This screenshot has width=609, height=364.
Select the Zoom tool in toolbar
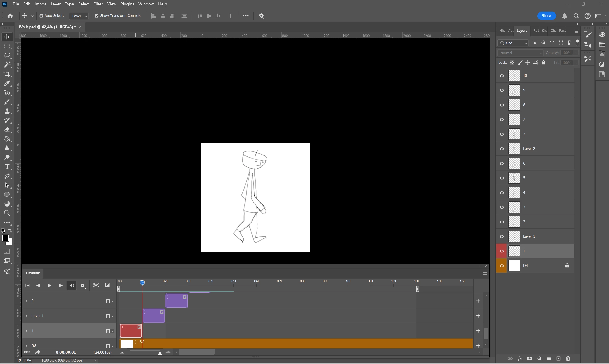point(7,213)
